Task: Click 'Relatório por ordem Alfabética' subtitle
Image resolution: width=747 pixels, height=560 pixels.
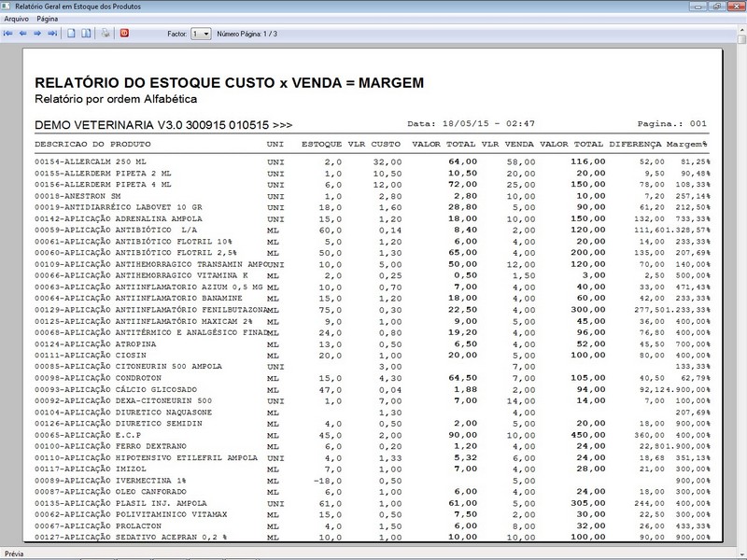Action: pyautogui.click(x=116, y=99)
